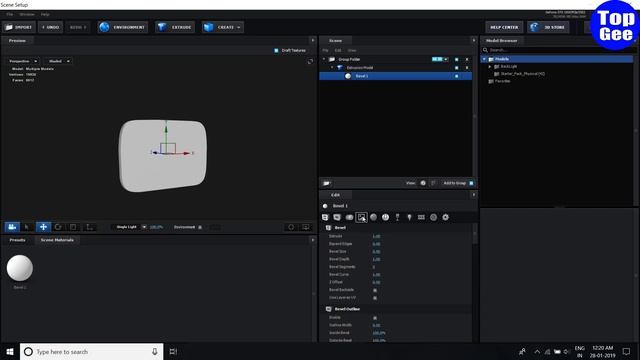Adjust the light brightness percentage value
Screen dimensions: 640x360
156,227
